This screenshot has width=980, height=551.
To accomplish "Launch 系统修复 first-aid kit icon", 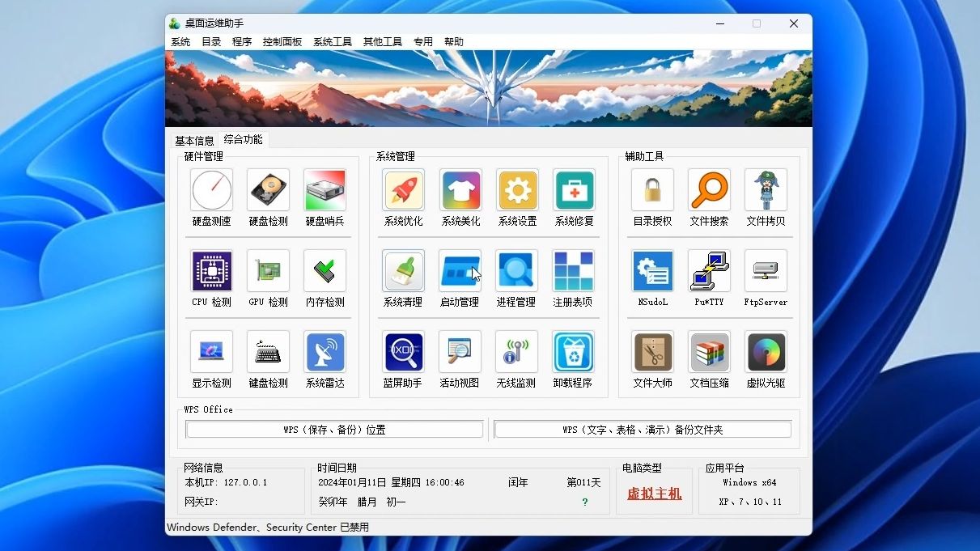I will (x=575, y=190).
